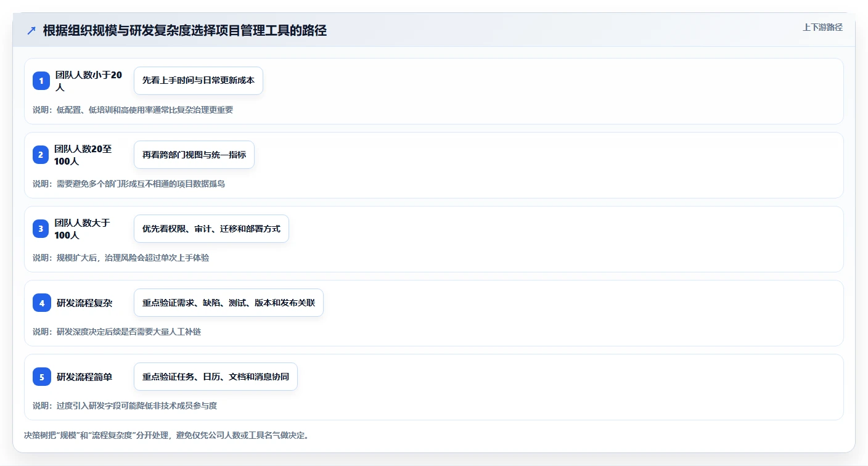The image size is (868, 466).
Task: Click the 团队人数小于20人 condition label
Action: pos(89,81)
